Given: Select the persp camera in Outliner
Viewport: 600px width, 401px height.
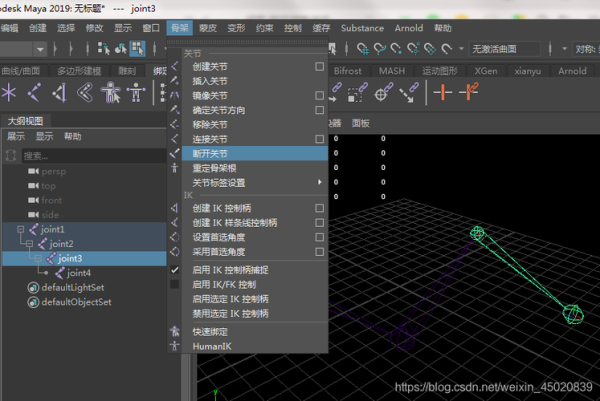Looking at the screenshot, I should click(54, 171).
